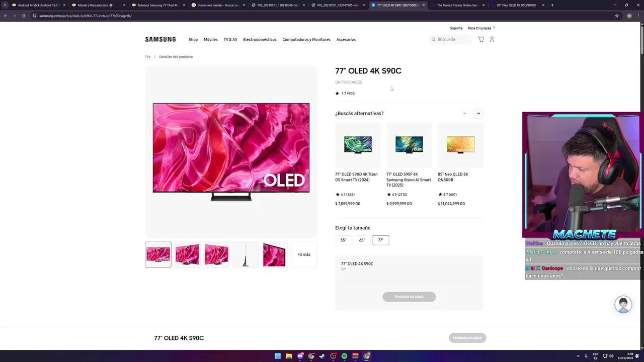This screenshot has height=362, width=644.
Task: Click the Soporte link
Action: coord(456,28)
